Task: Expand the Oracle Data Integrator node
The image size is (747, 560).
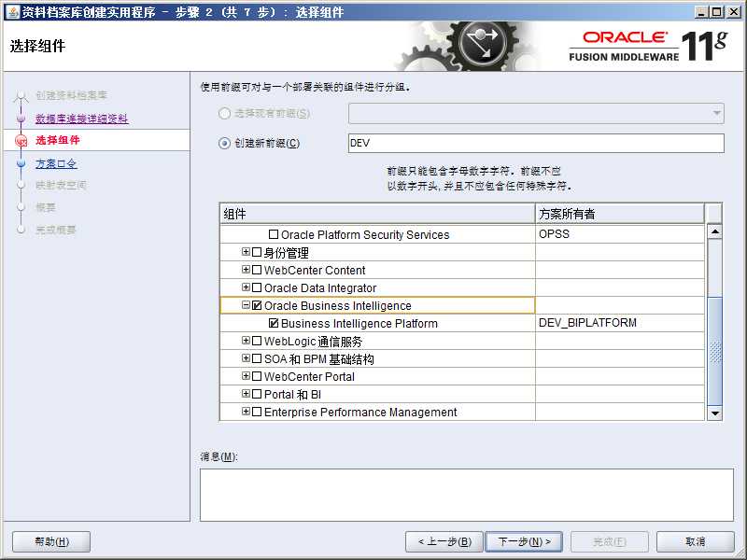Action: tap(246, 287)
